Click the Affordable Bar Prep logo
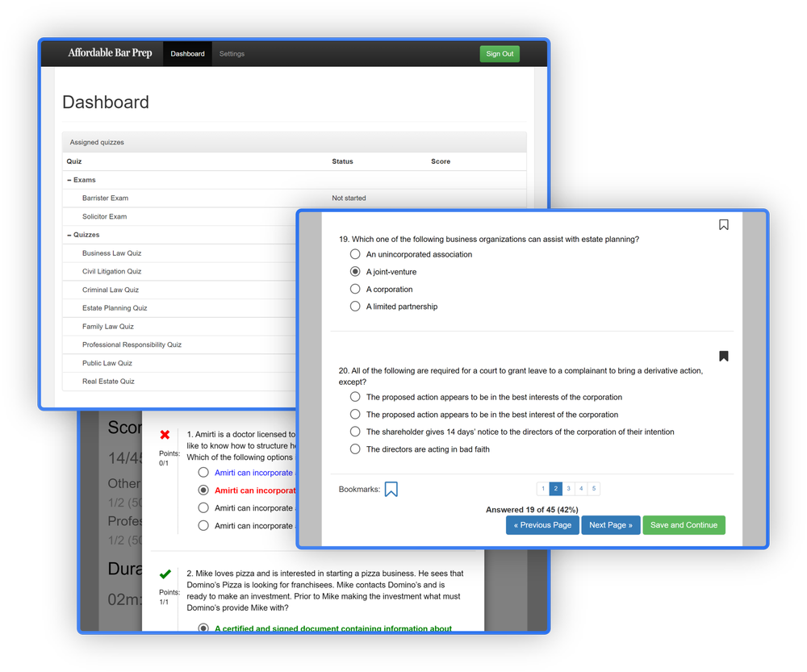Viewport: 807px width, 672px height. tap(110, 53)
